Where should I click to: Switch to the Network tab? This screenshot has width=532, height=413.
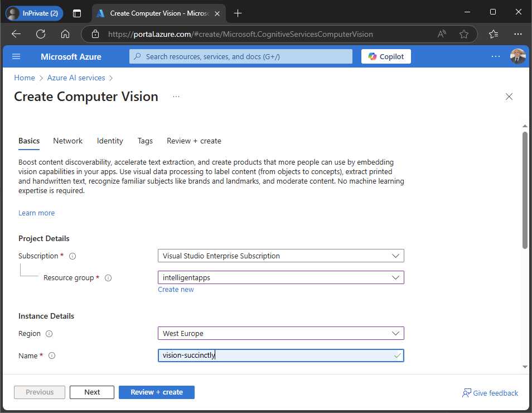67,141
